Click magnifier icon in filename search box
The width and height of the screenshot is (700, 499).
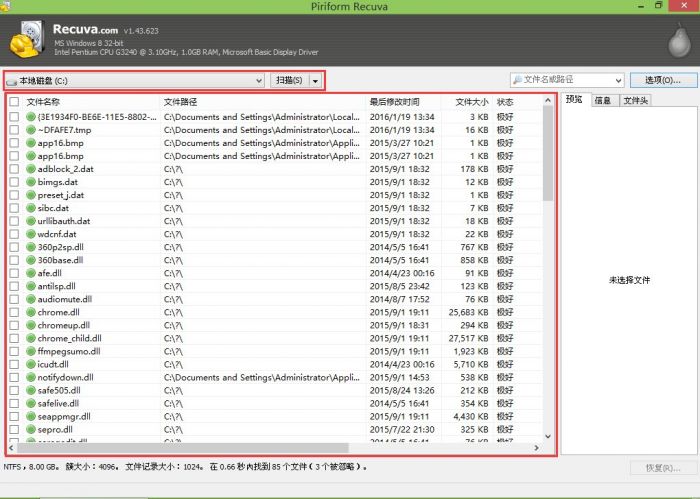(517, 80)
